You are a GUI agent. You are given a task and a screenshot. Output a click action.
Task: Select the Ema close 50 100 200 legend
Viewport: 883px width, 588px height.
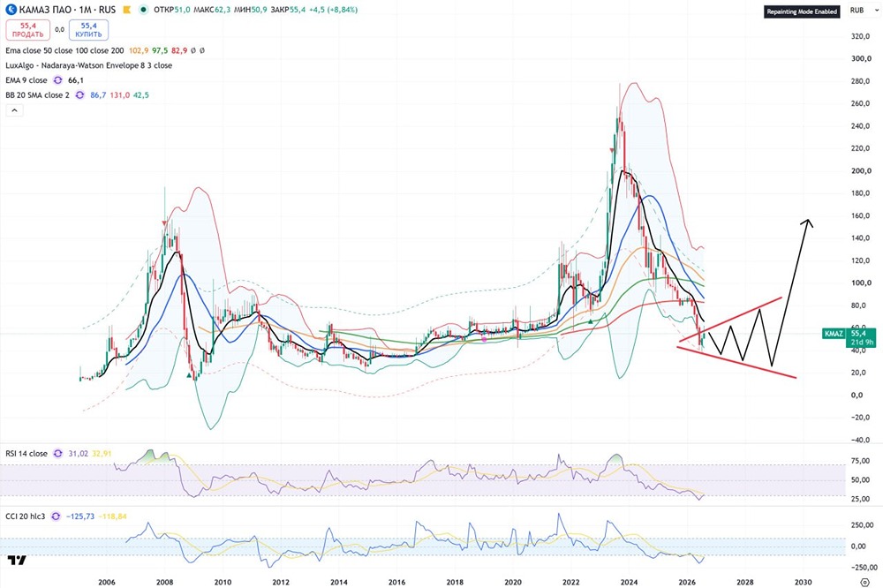click(x=64, y=50)
